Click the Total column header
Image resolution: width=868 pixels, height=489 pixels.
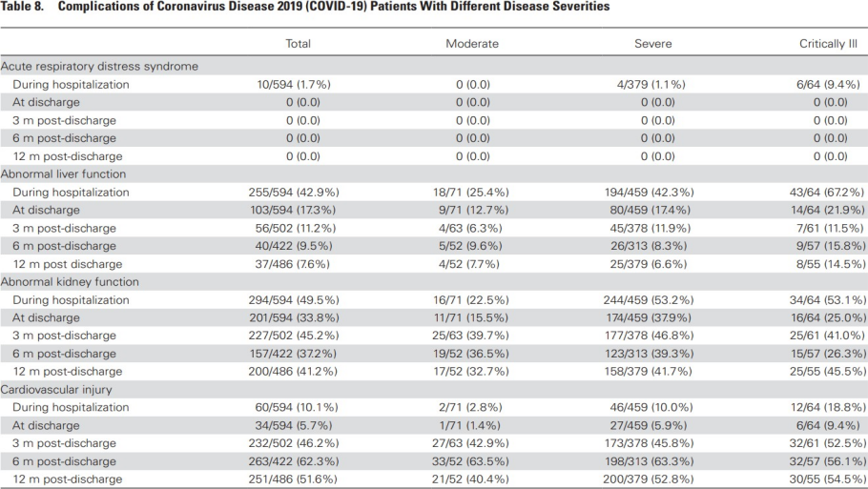[299, 44]
